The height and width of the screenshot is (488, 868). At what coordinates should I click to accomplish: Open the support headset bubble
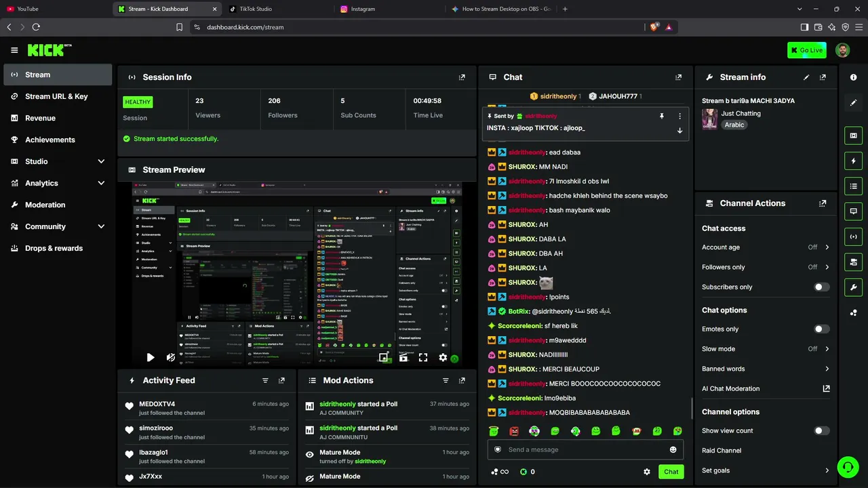point(847,467)
